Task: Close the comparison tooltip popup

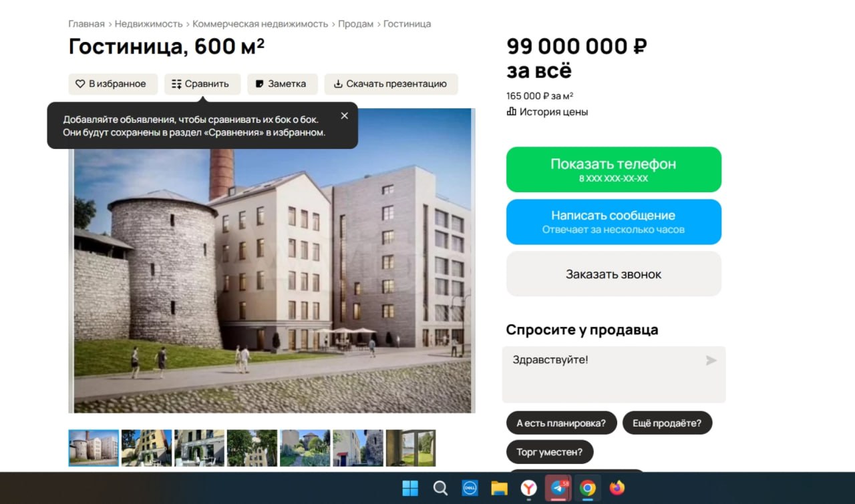Action: point(345,115)
